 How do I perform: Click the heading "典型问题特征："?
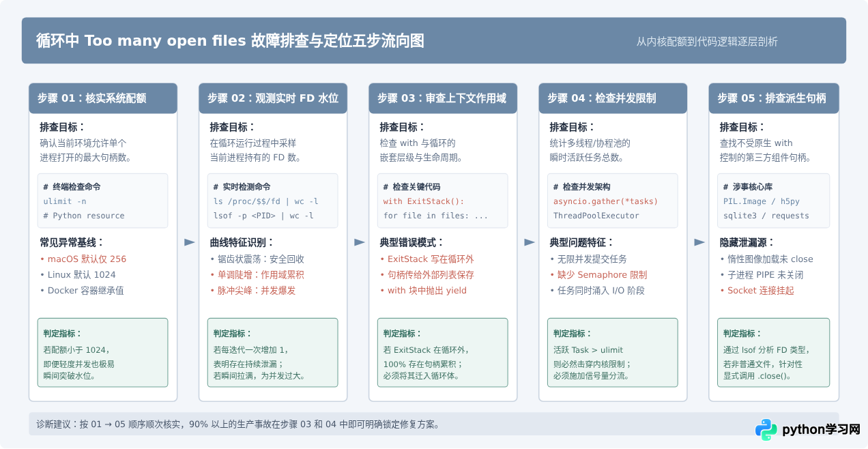581,242
